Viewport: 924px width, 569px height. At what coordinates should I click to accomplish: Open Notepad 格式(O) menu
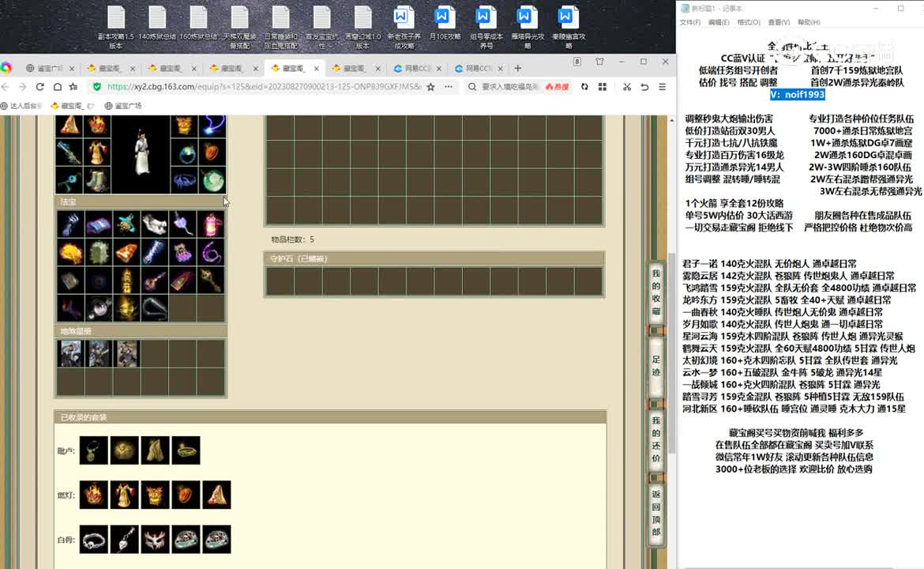point(749,22)
